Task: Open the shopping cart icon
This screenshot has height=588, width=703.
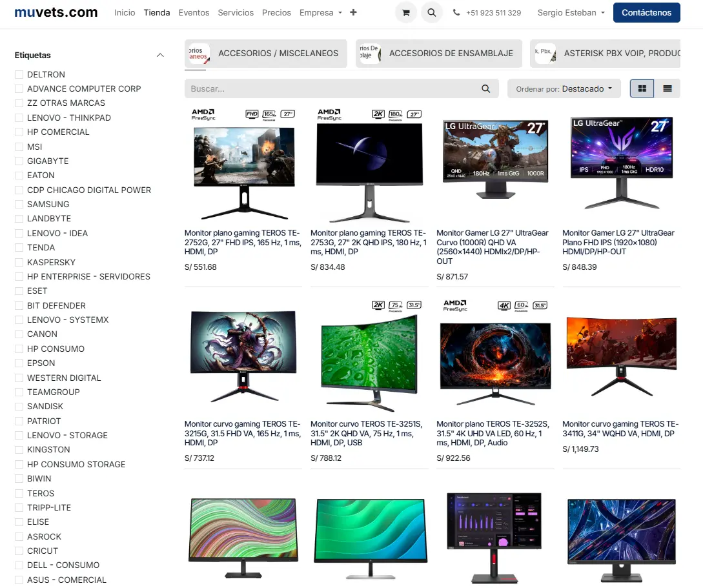Action: (406, 12)
